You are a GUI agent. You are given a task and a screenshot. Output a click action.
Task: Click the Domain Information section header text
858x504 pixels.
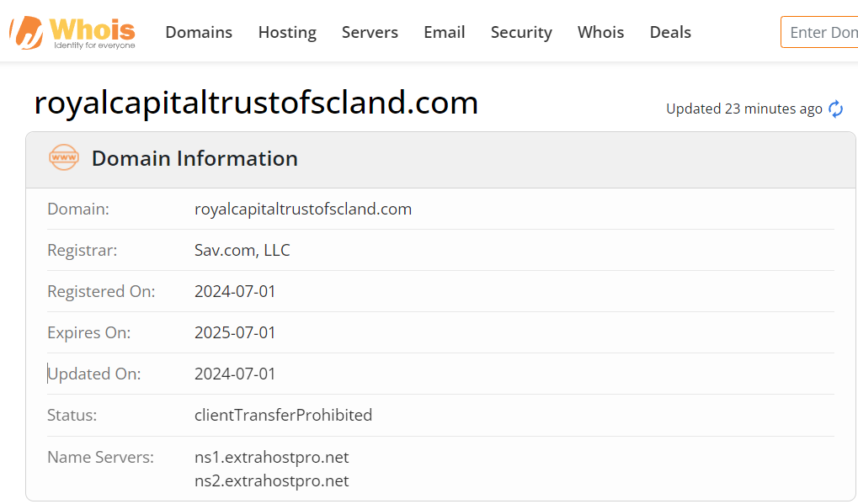195,158
